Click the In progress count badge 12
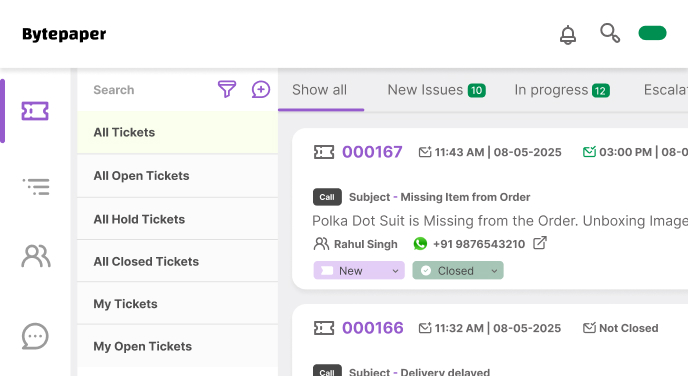 (601, 90)
